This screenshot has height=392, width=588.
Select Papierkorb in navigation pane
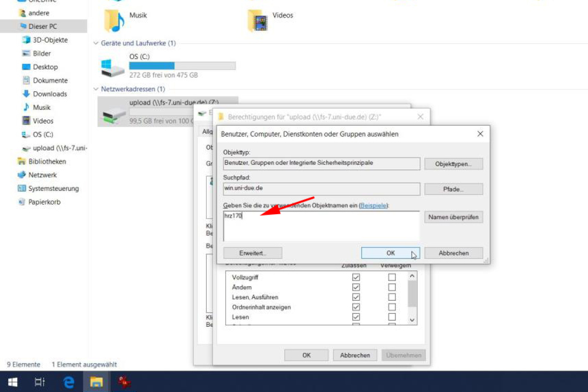pyautogui.click(x=44, y=202)
